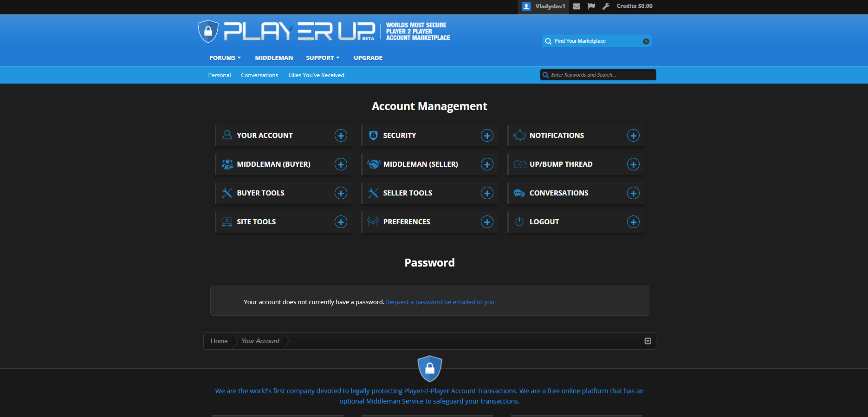The width and height of the screenshot is (868, 417).
Task: Open Likes You've Received tab
Action: click(316, 75)
